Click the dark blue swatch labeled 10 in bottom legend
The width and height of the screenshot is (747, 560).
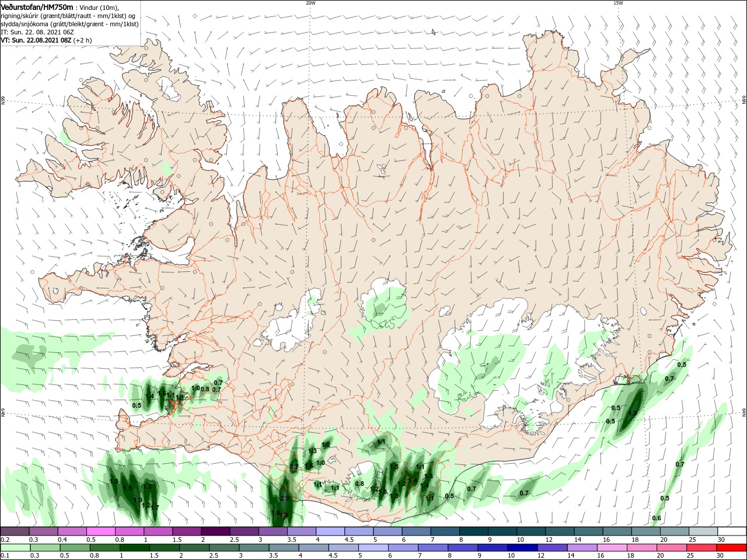pos(521,548)
